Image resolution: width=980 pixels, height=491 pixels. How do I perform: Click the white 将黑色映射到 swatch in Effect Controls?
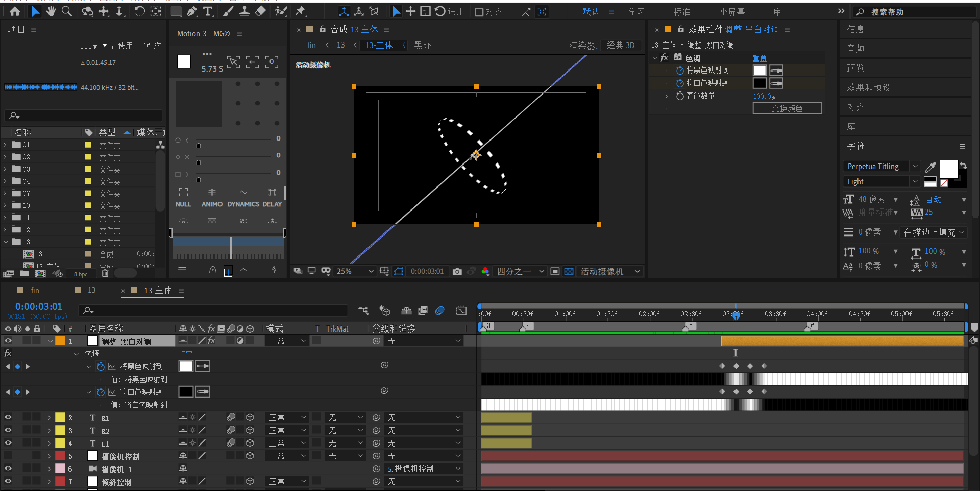click(759, 71)
